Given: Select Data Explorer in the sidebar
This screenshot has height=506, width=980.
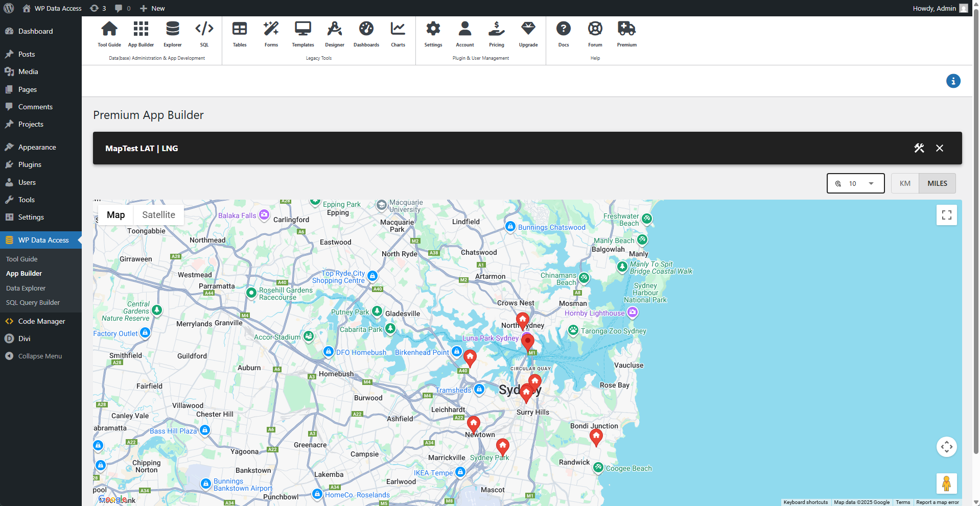Looking at the screenshot, I should click(26, 287).
